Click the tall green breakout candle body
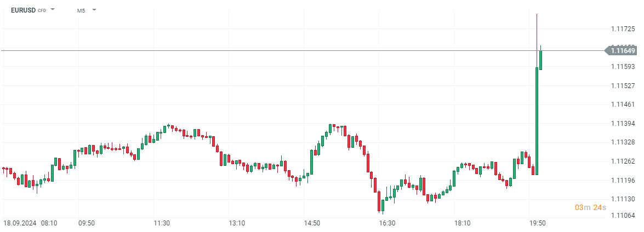The width and height of the screenshot is (644, 232). [537, 120]
